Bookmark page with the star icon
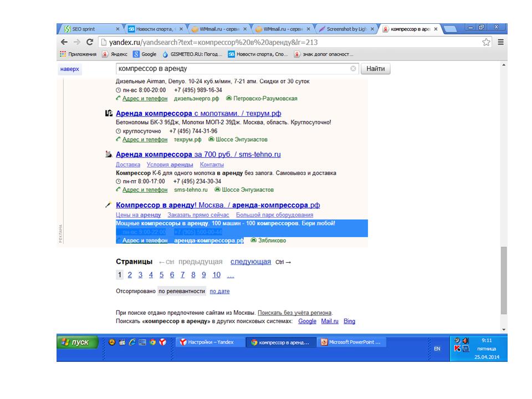 coord(486,42)
